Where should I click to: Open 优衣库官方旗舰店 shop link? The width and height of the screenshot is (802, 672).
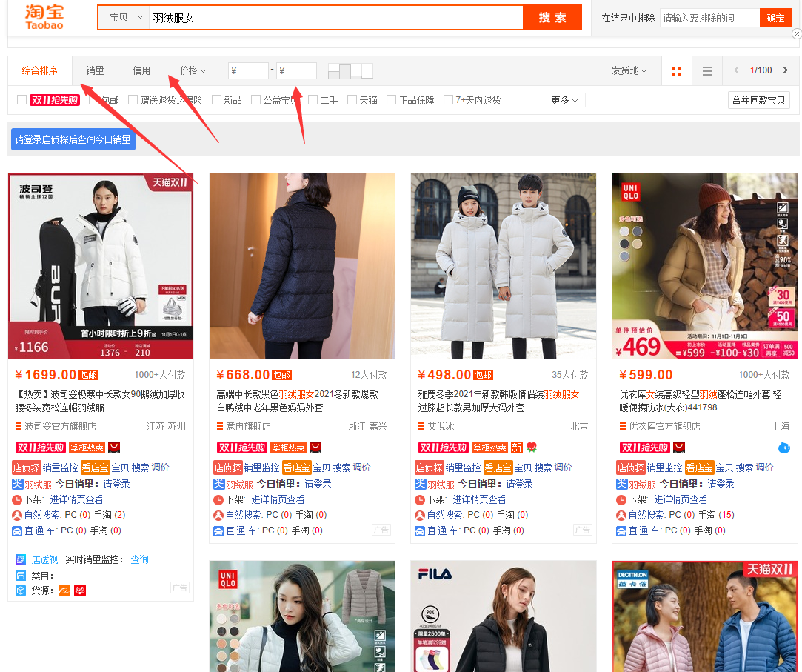[x=664, y=426]
